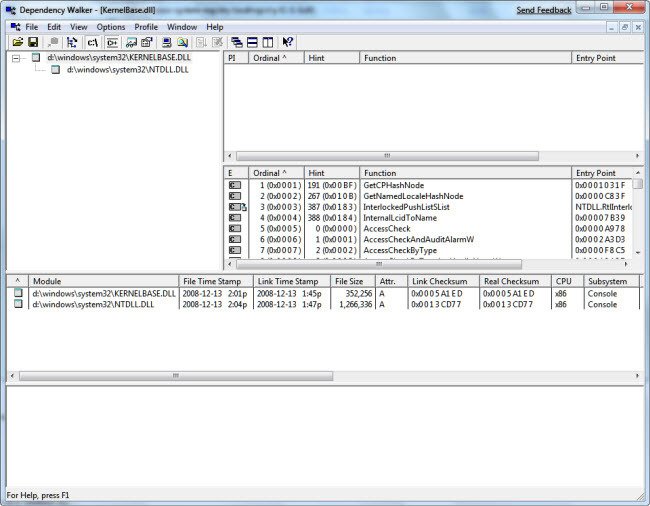650x506 pixels.
Task: Click the Tile Horizontally toolbar icon
Action: coord(252,42)
